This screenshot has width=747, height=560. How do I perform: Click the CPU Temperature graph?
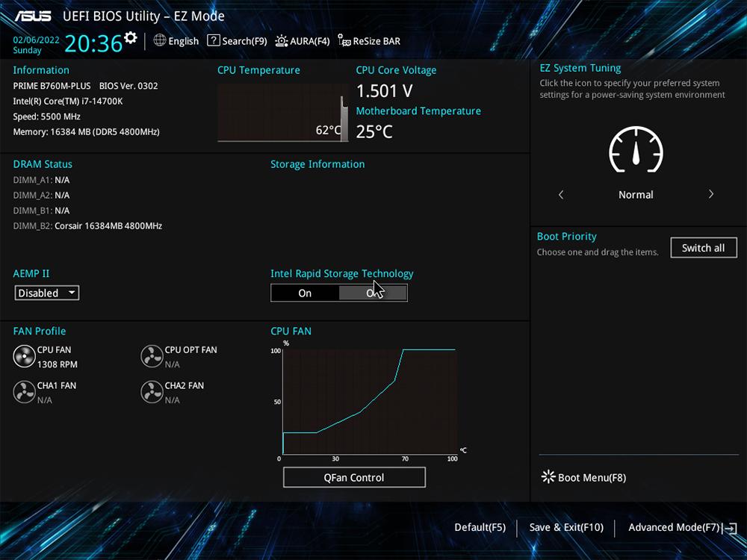283,113
